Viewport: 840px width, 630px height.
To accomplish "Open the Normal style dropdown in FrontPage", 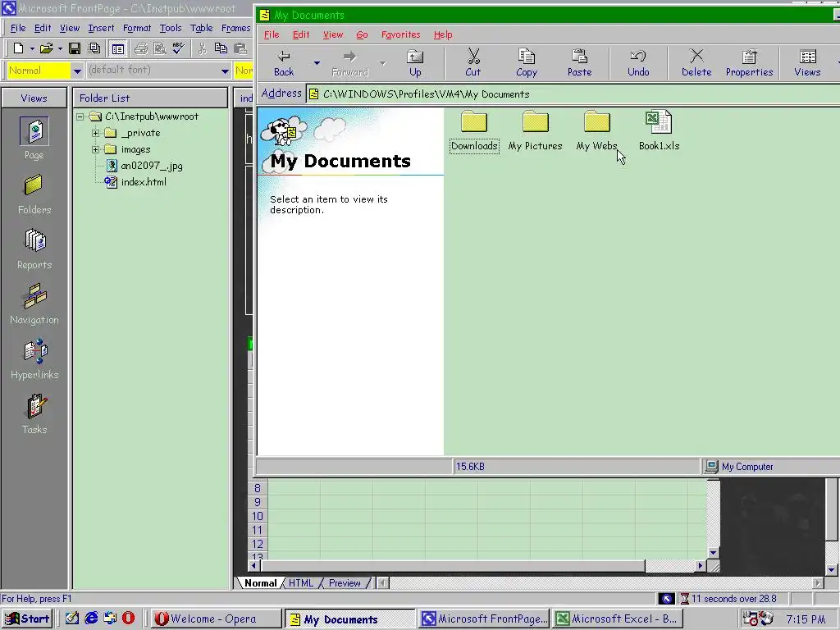I will (77, 71).
